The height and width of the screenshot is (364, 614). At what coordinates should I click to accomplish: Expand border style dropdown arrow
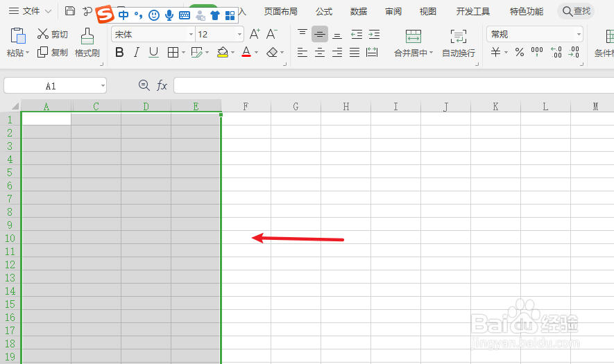183,52
